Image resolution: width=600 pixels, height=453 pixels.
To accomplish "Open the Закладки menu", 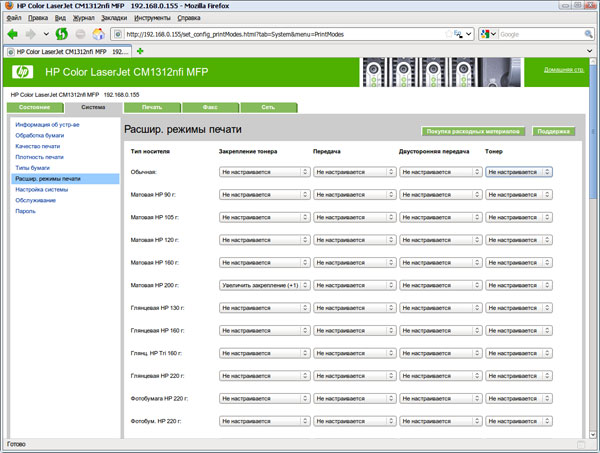I will click(x=114, y=18).
